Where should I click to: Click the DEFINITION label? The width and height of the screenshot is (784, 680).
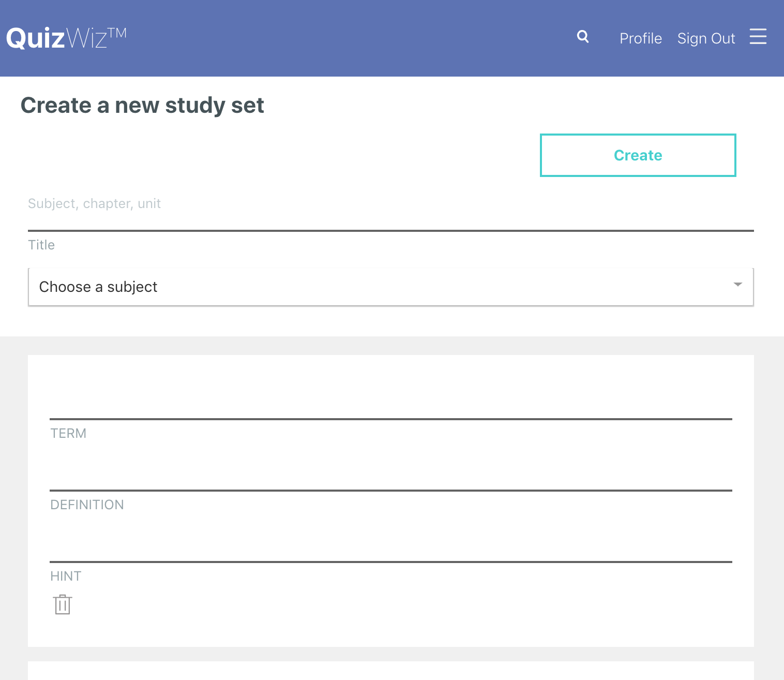(x=87, y=505)
